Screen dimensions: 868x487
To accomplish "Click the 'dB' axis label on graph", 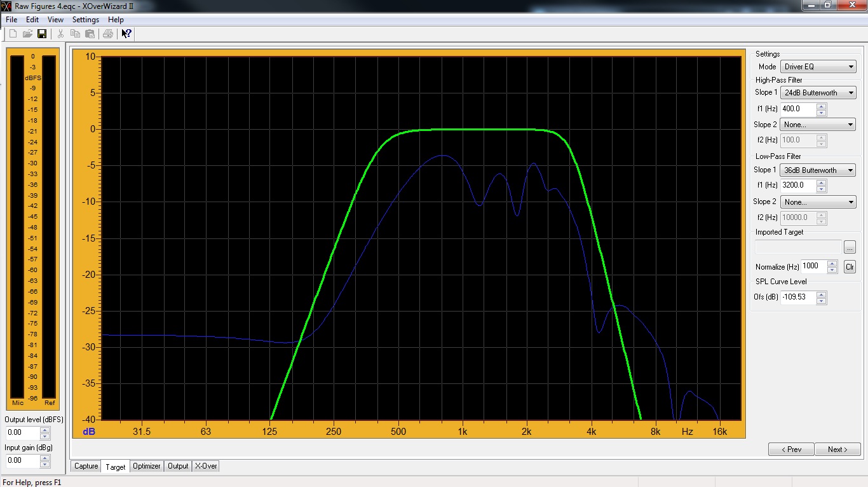I will click(x=89, y=432).
